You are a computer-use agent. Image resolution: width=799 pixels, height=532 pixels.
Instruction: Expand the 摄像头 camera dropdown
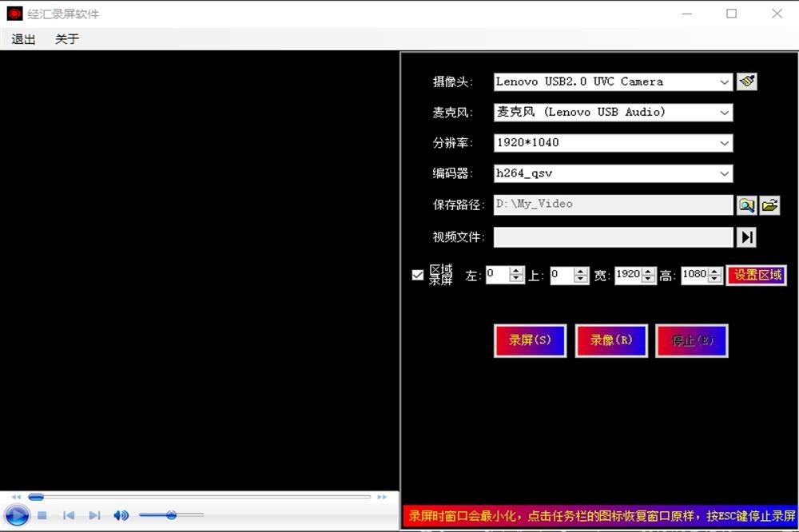point(724,81)
